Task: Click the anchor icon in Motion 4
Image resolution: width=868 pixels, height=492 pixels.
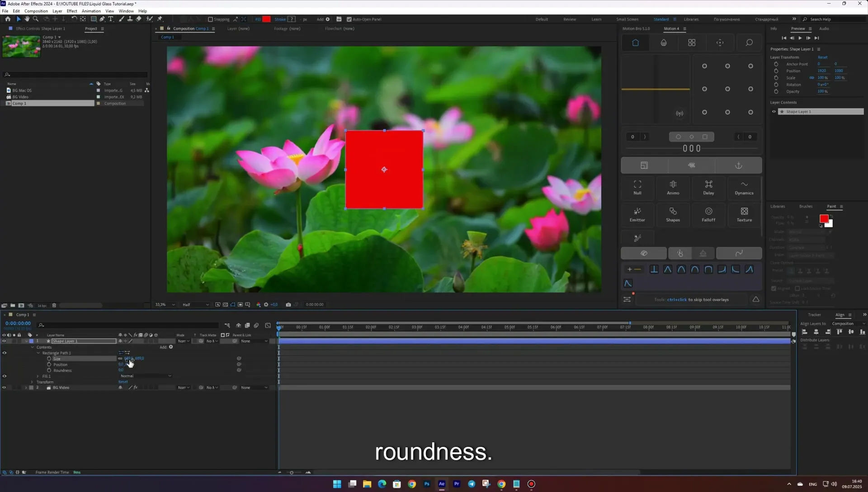Action: (x=739, y=166)
